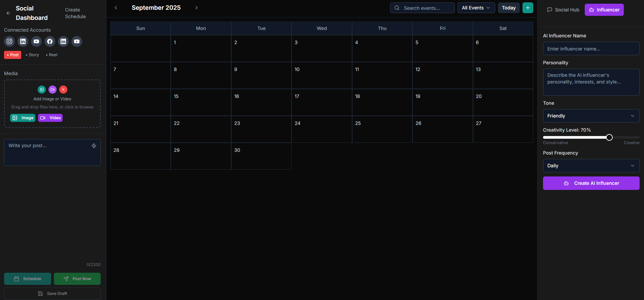Select the Instagram connected account icon
The height and width of the screenshot is (300, 644).
tap(9, 41)
